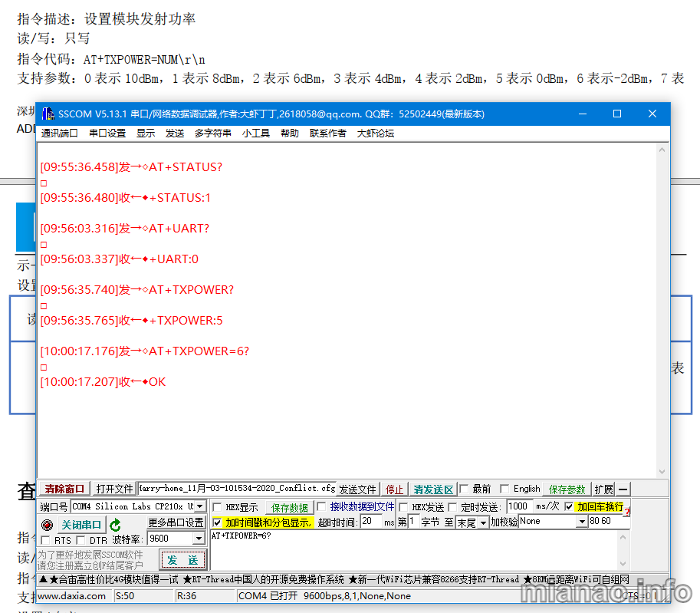
Task: Open the 联系作者 menu
Action: [x=327, y=133]
